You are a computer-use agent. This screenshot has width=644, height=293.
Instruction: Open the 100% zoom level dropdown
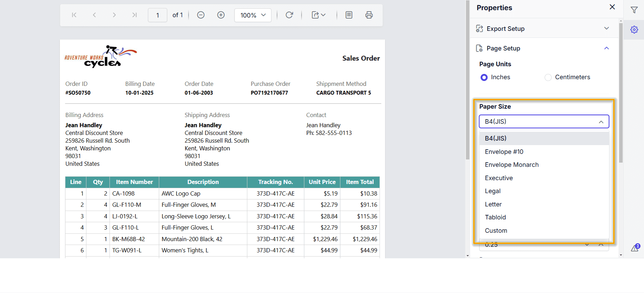coord(253,15)
